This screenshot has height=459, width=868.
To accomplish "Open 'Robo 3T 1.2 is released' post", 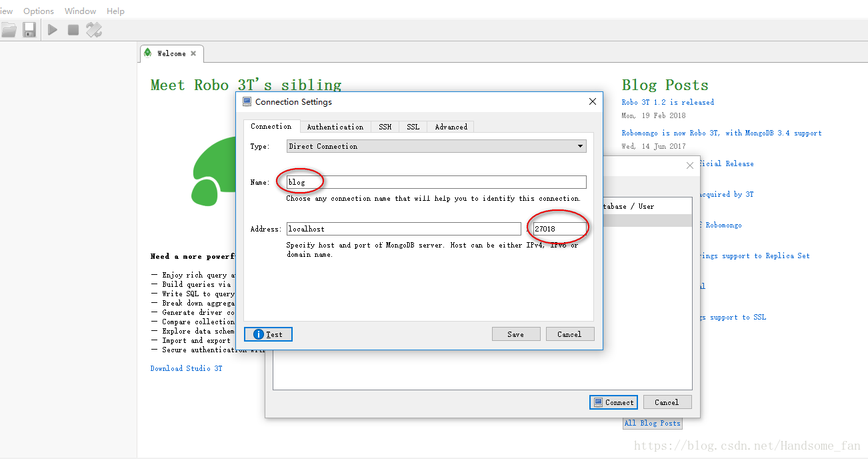I will tap(668, 102).
